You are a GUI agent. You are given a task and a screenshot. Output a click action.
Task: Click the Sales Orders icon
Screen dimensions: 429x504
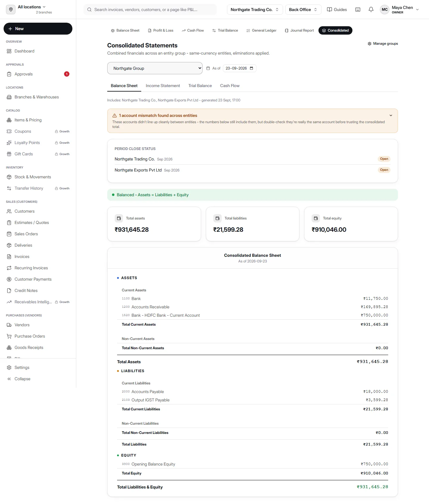pyautogui.click(x=9, y=234)
